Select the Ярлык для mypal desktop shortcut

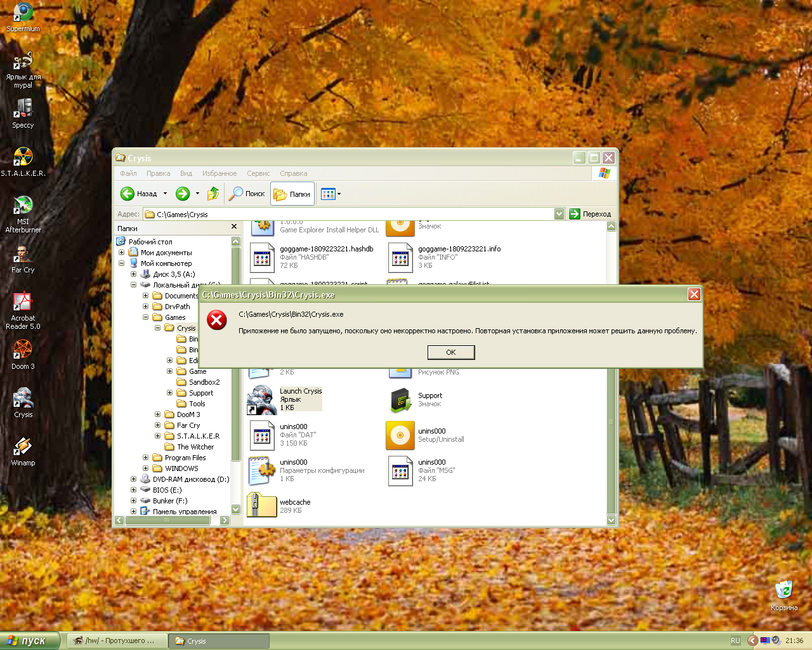(23, 70)
